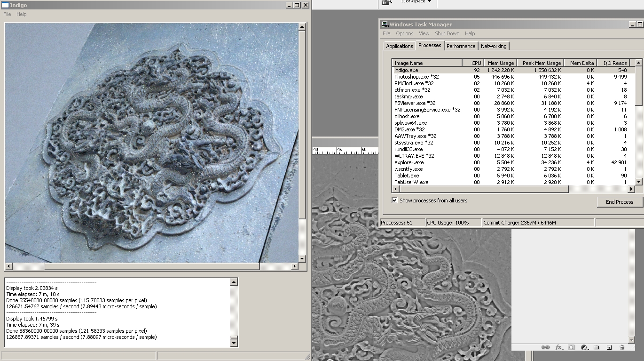Click the Indigo render horizontal scrollbar thumb

pos(152,266)
